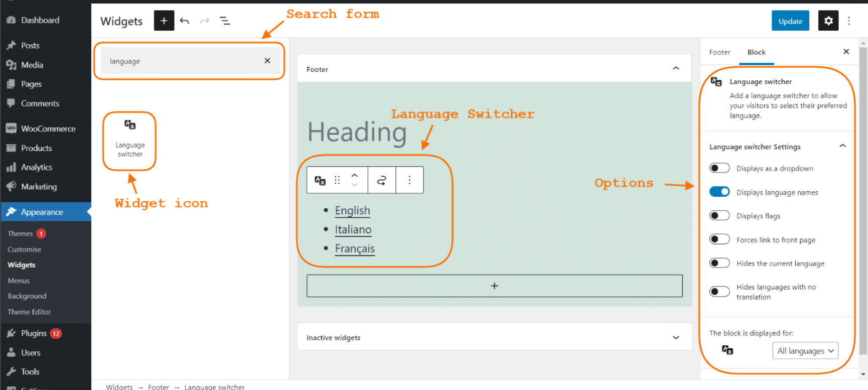
Task: Switch to the Footer tab
Action: click(719, 52)
